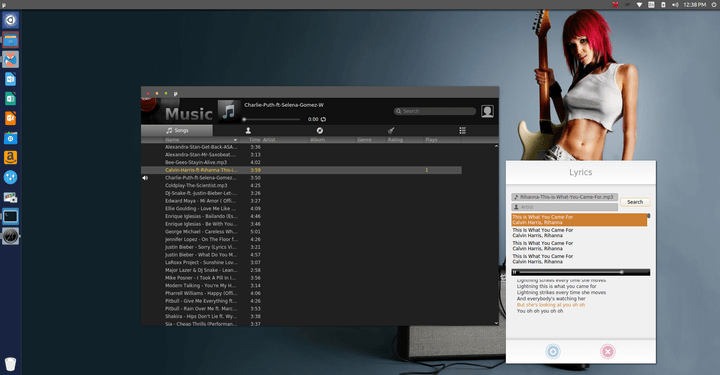The image size is (720, 375).
Task: Select Jennifer Lopez - On The Floor song
Action: (301, 240)
